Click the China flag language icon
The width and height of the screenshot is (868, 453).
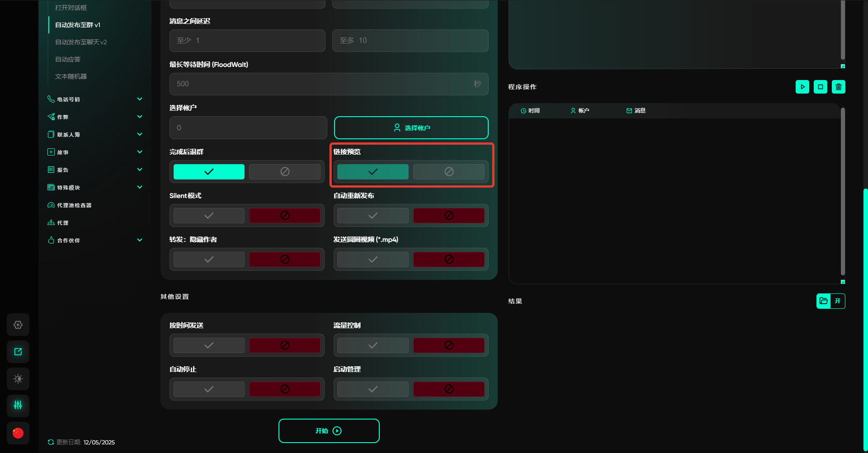click(x=18, y=433)
